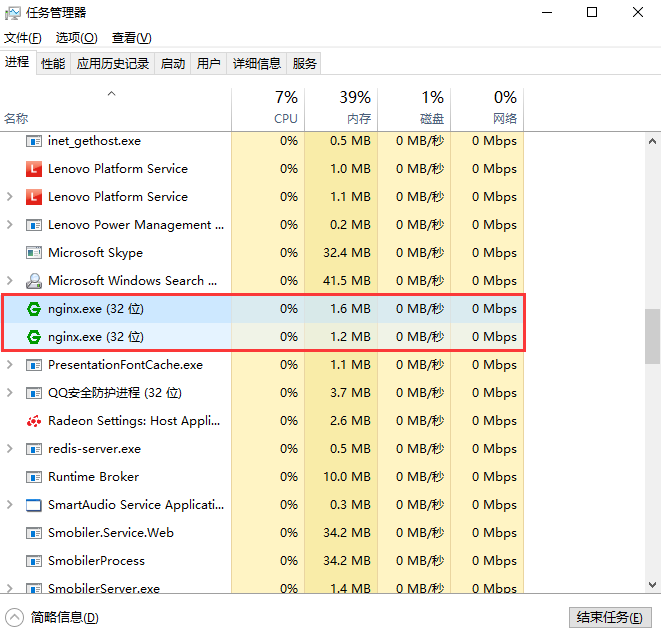
Task: Switch to the 用户 tab
Action: (x=209, y=64)
